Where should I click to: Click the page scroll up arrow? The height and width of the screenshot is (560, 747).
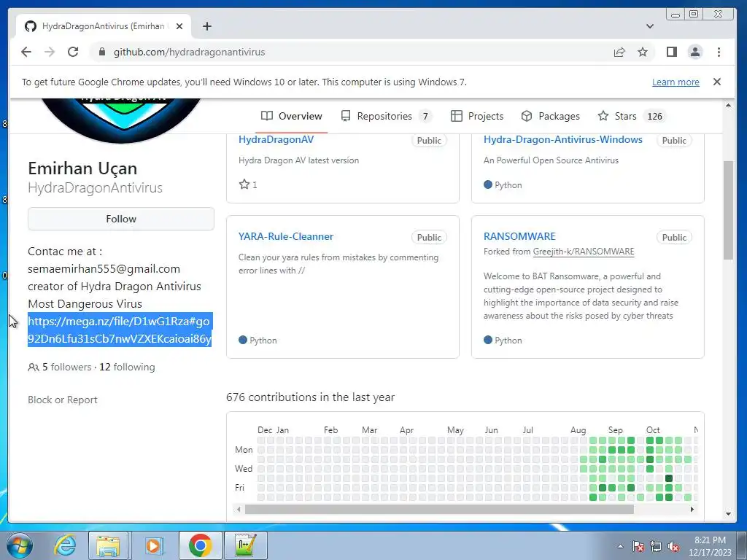click(x=728, y=105)
